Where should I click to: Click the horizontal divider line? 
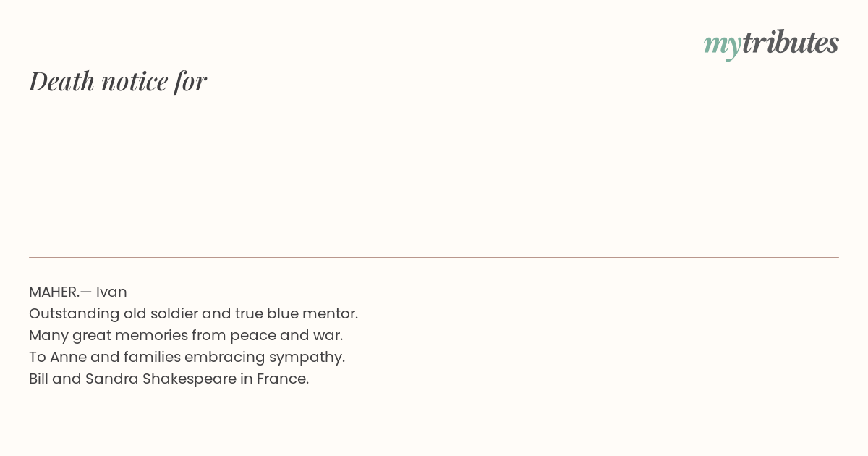(x=434, y=257)
